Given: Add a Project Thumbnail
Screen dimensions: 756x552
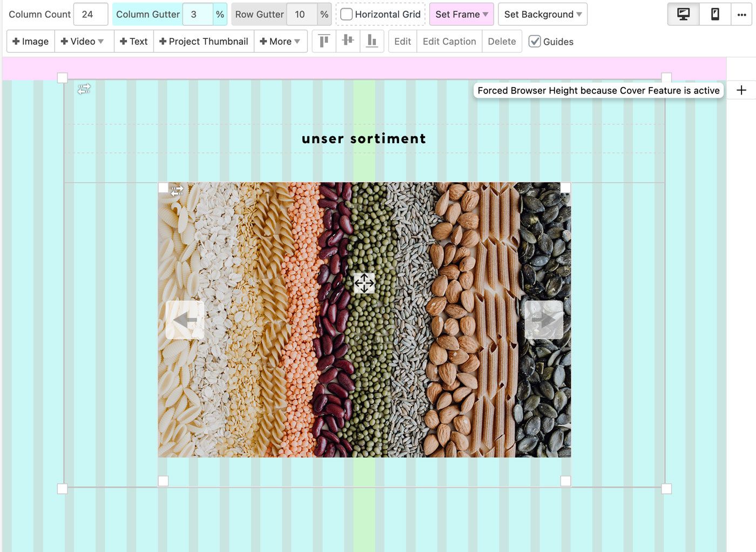Looking at the screenshot, I should pos(204,42).
